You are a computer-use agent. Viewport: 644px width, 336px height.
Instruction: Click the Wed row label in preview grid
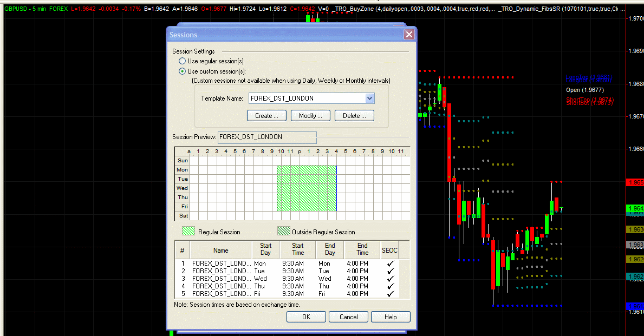pos(183,188)
